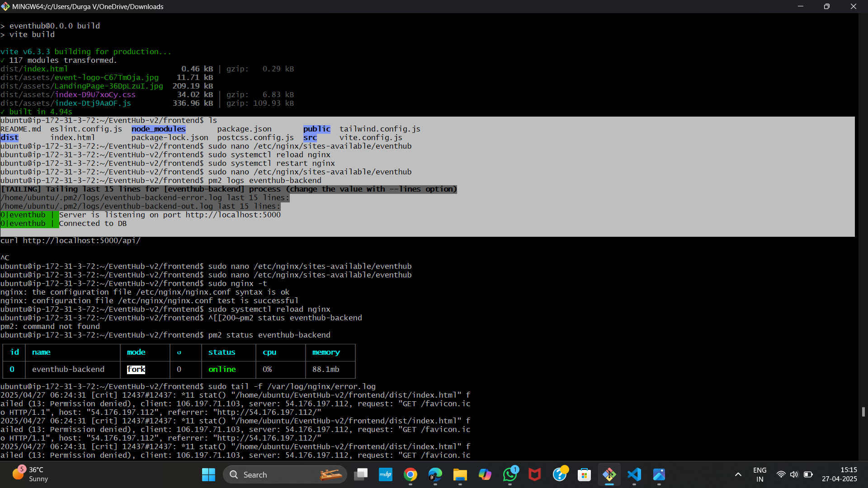This screenshot has width=868, height=488.
Task: Open Task View from the taskbar
Action: click(361, 474)
